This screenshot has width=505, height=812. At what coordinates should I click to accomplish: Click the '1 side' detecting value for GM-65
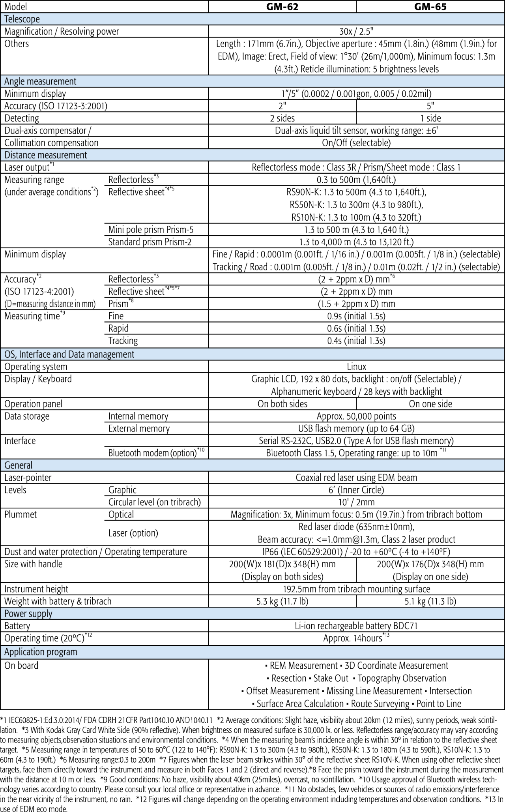click(x=430, y=118)
